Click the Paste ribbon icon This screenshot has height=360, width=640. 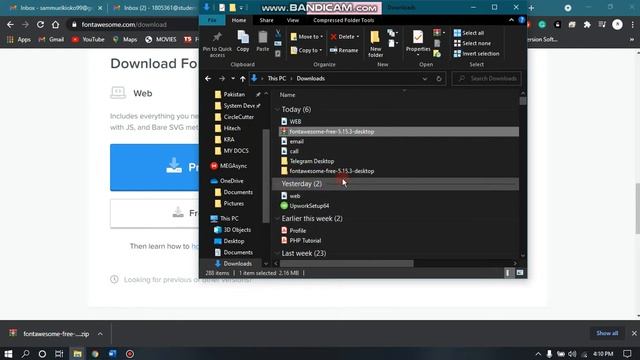[x=262, y=41]
